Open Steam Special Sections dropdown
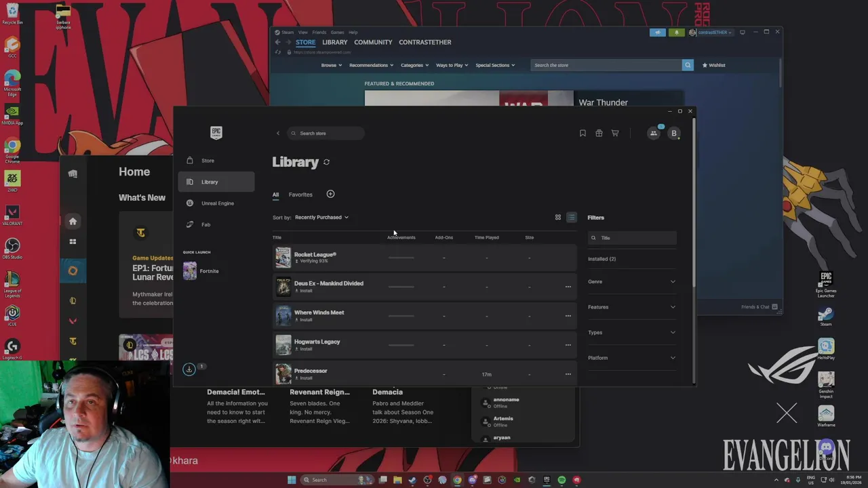The image size is (868, 488). click(x=495, y=65)
